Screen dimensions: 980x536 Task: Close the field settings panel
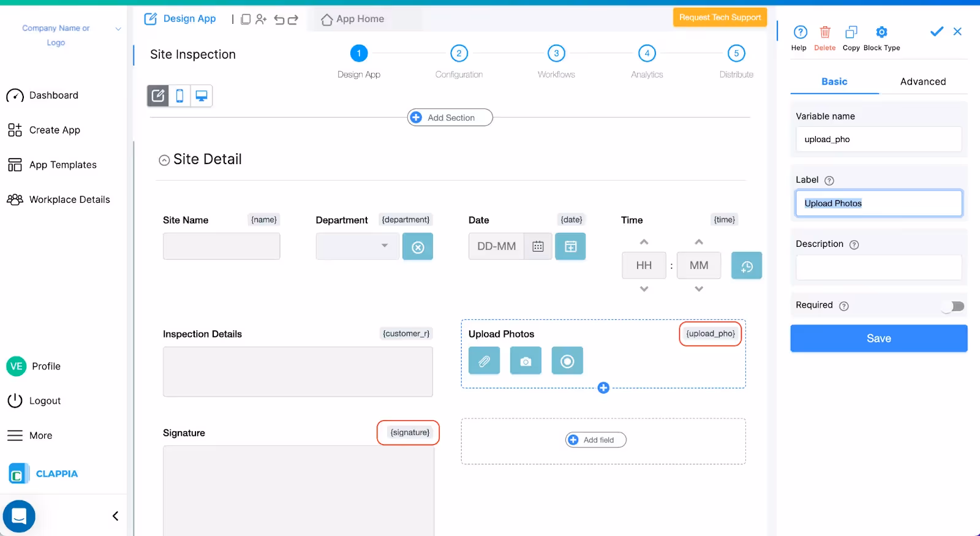coord(957,31)
